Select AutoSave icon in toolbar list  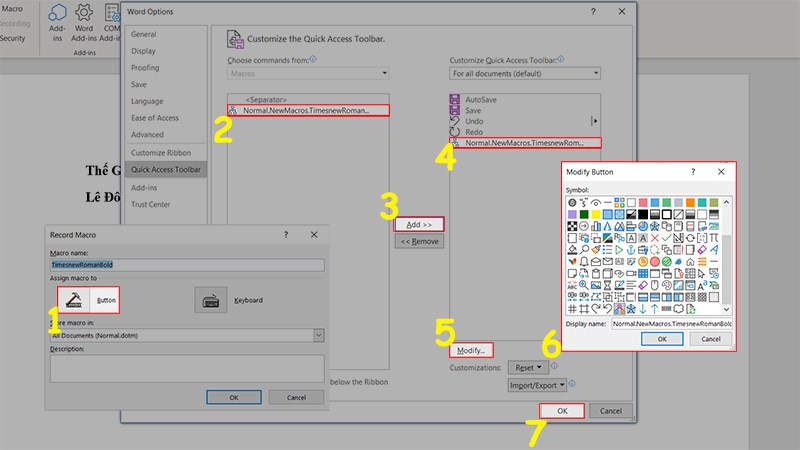tap(456, 100)
